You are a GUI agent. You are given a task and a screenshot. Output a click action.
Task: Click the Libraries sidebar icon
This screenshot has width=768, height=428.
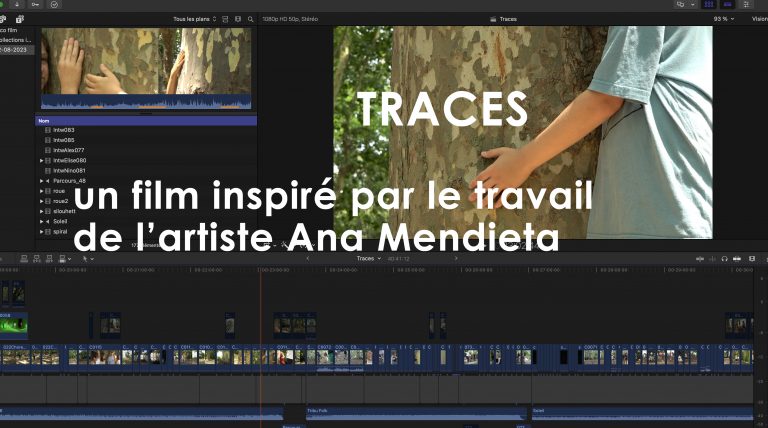(4, 19)
